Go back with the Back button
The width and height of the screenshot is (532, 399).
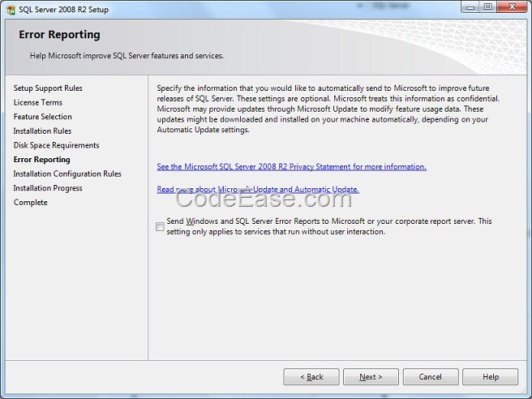pos(311,376)
